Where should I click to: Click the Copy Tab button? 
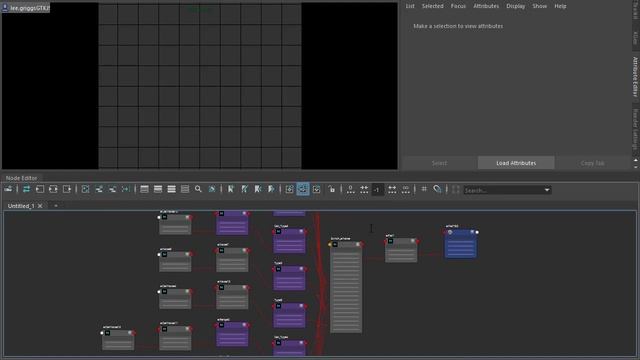click(x=592, y=163)
